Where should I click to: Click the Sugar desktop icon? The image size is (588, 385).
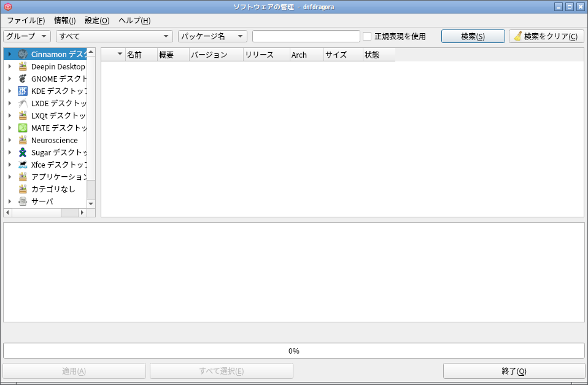23,152
